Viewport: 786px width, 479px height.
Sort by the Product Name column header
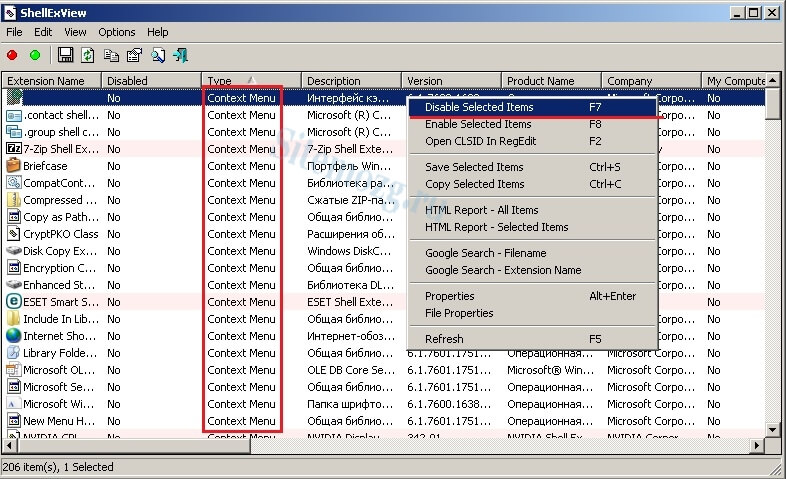pyautogui.click(x=551, y=81)
